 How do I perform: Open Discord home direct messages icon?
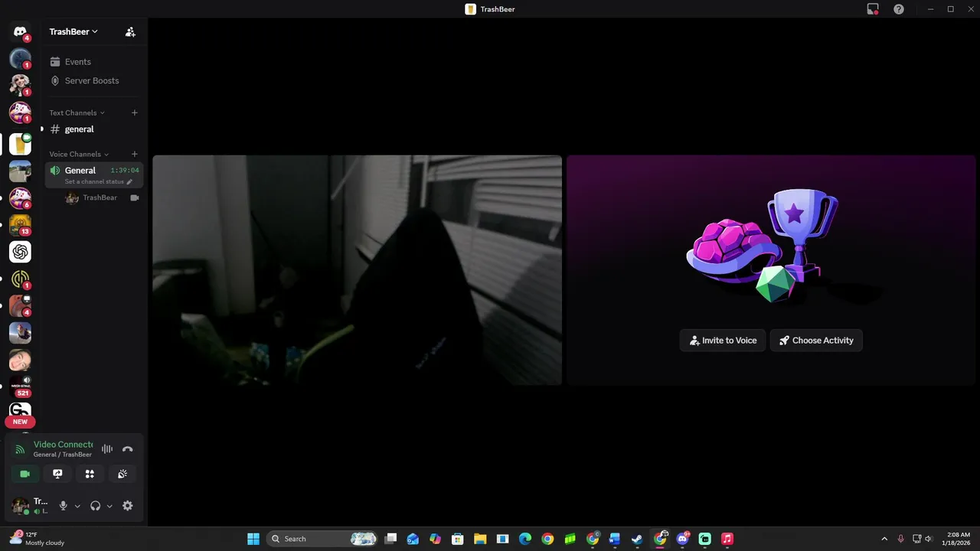point(20,32)
